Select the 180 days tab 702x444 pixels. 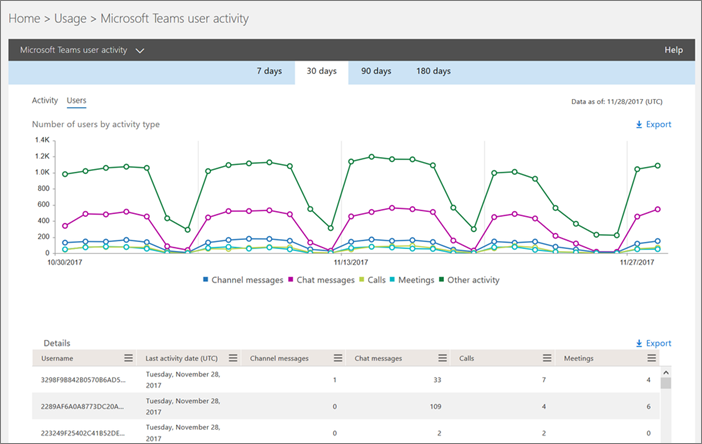[x=433, y=71]
